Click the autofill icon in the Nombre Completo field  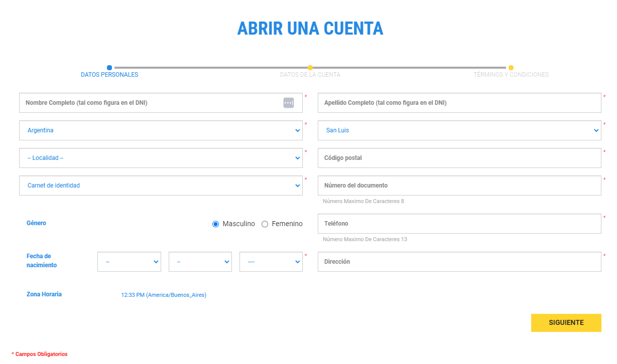289,102
